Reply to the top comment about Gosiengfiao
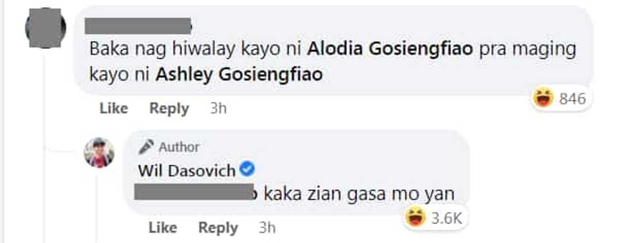This screenshot has width=644, height=243. click(x=169, y=109)
